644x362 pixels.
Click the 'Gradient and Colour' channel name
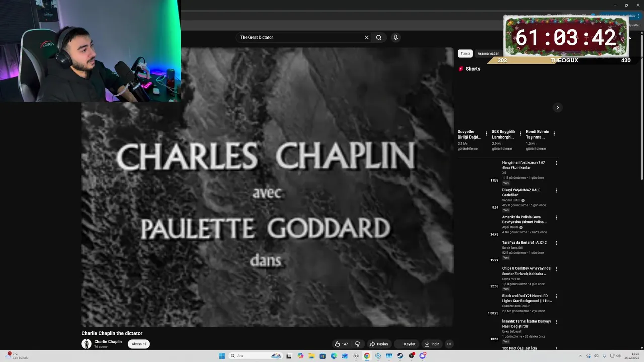516,306
